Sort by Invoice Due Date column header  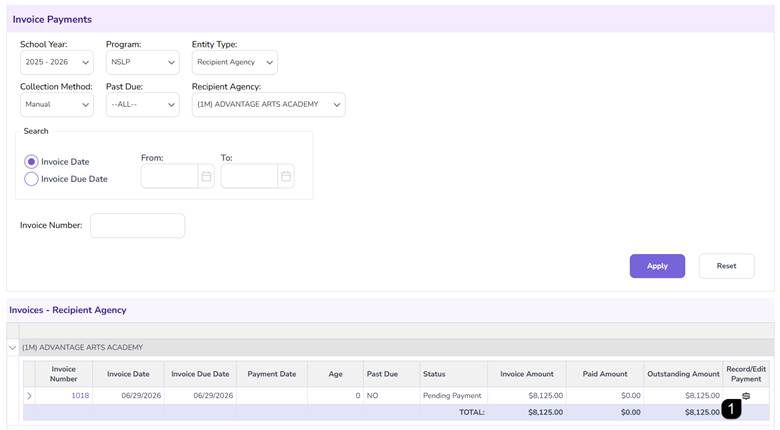click(200, 374)
